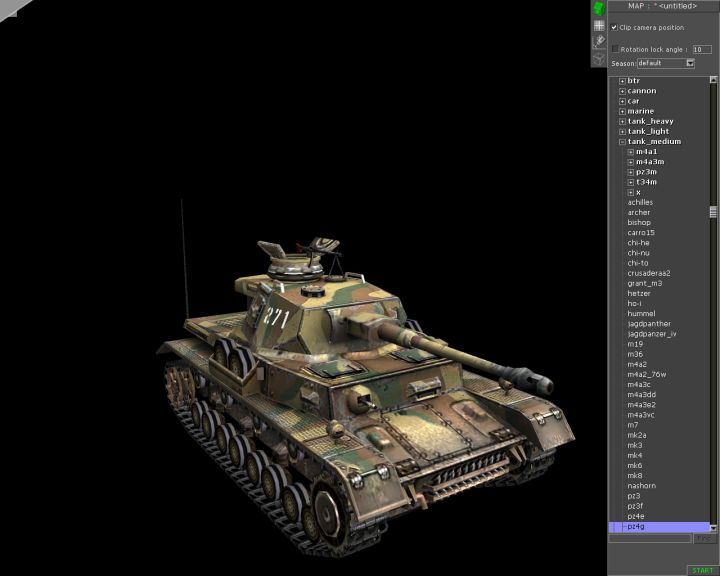Click the grid icon in the sidebar
The image size is (720, 576).
click(x=599, y=25)
